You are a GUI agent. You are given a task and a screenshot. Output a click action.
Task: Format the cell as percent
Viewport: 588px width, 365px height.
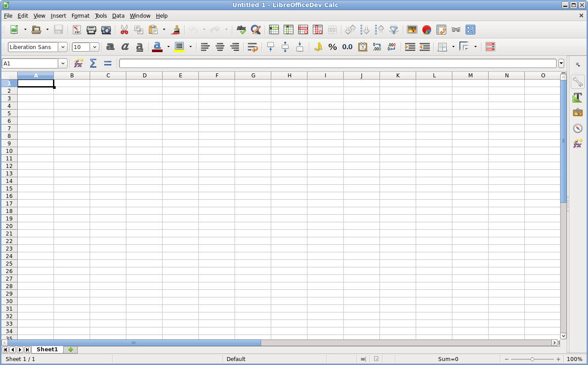click(x=333, y=47)
